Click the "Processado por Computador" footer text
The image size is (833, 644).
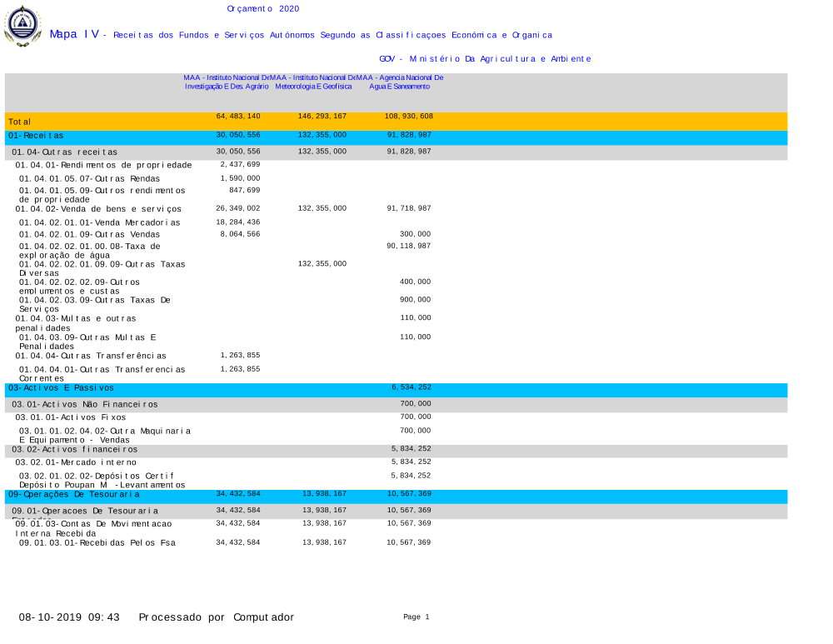(x=216, y=617)
